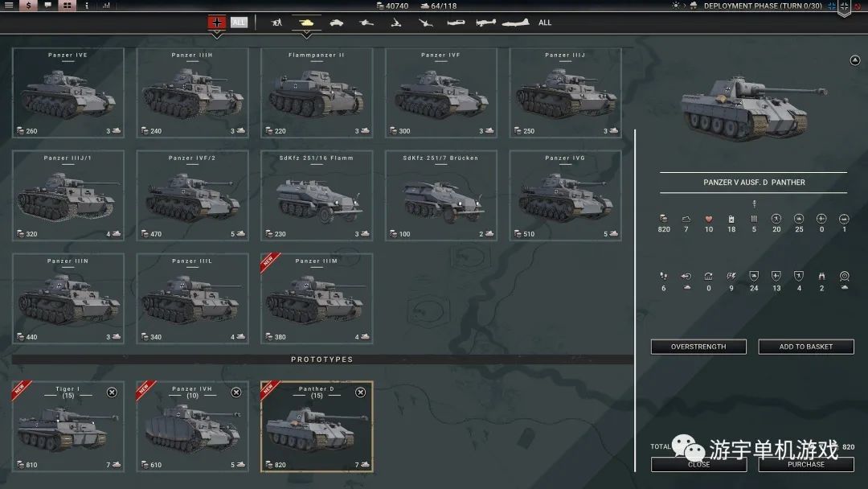This screenshot has width=868, height=489.
Task: Click the PURCHASE button
Action: (806, 464)
